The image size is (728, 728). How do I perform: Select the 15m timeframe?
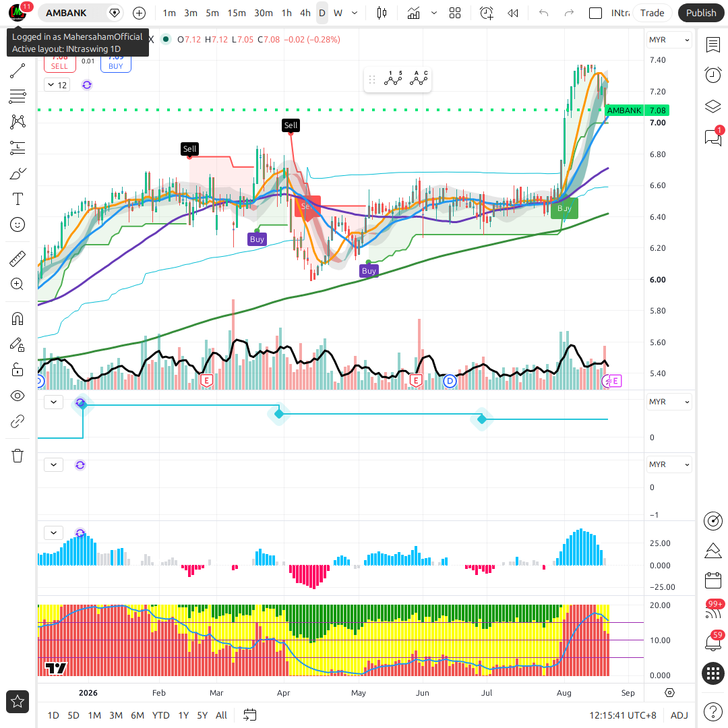coord(237,13)
